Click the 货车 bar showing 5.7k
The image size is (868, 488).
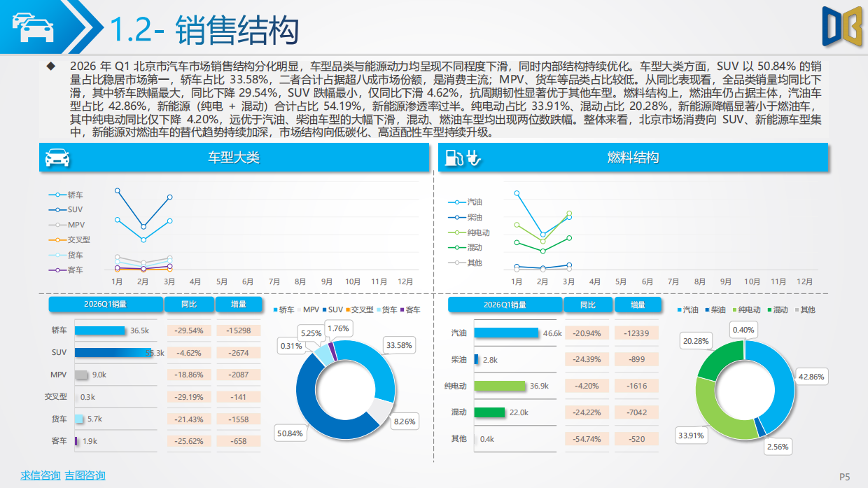coord(78,419)
